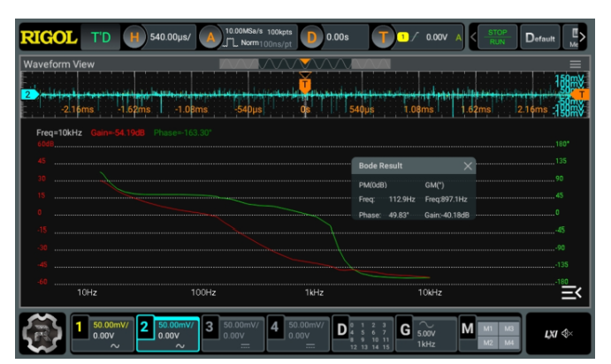Viewport: 611px width, 364px height.
Task: Click the orange T trigger level marker at right
Action: [580, 95]
